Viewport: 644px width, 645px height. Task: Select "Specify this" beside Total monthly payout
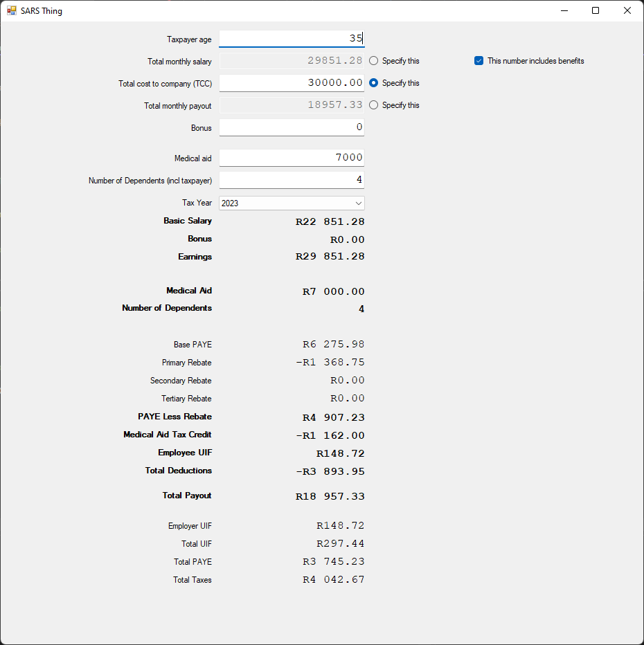coord(373,105)
